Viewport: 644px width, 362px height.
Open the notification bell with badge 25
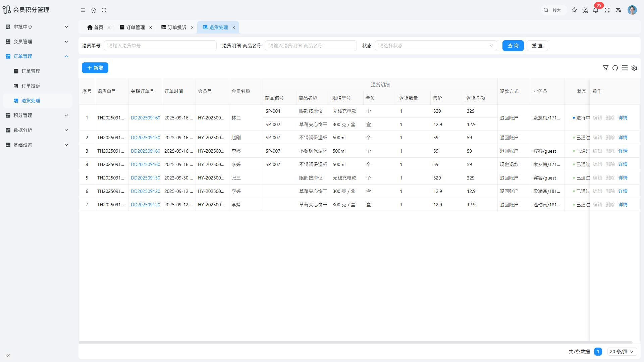click(596, 10)
